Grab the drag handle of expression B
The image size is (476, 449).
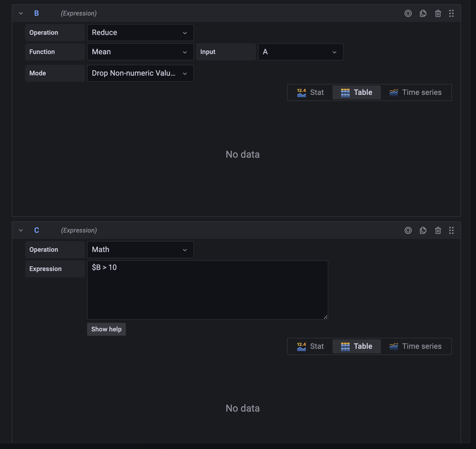click(451, 13)
